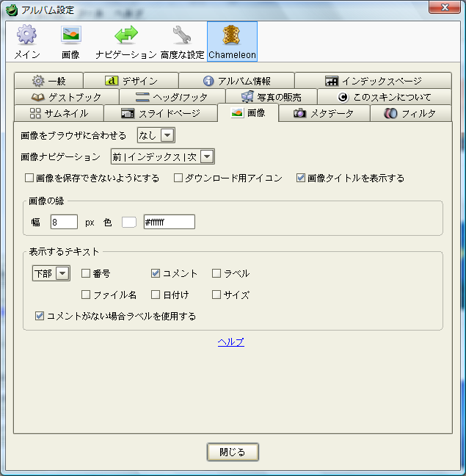This screenshot has height=476, width=466.
Task: Switch to the インデックスページ tab
Action: click(x=374, y=81)
